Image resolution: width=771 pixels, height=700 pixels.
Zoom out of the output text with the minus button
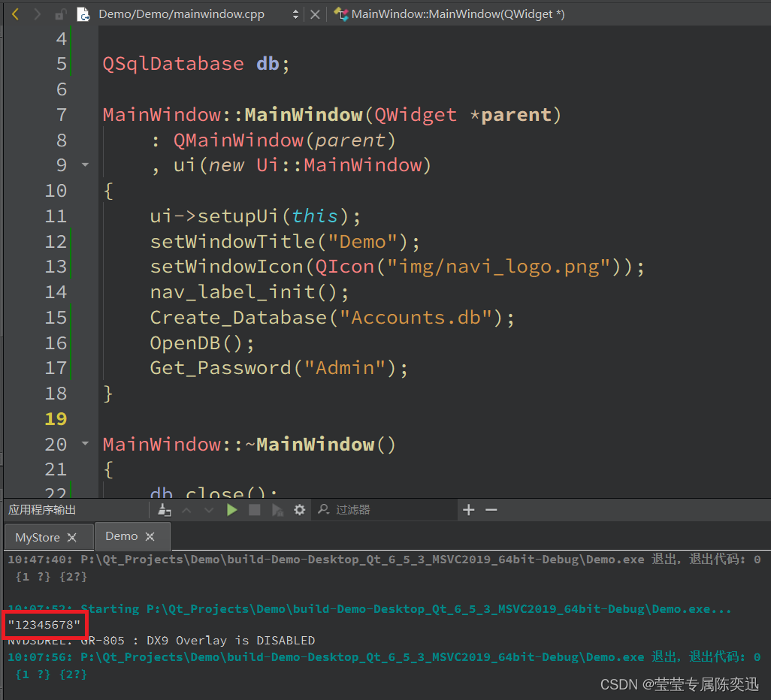click(491, 510)
